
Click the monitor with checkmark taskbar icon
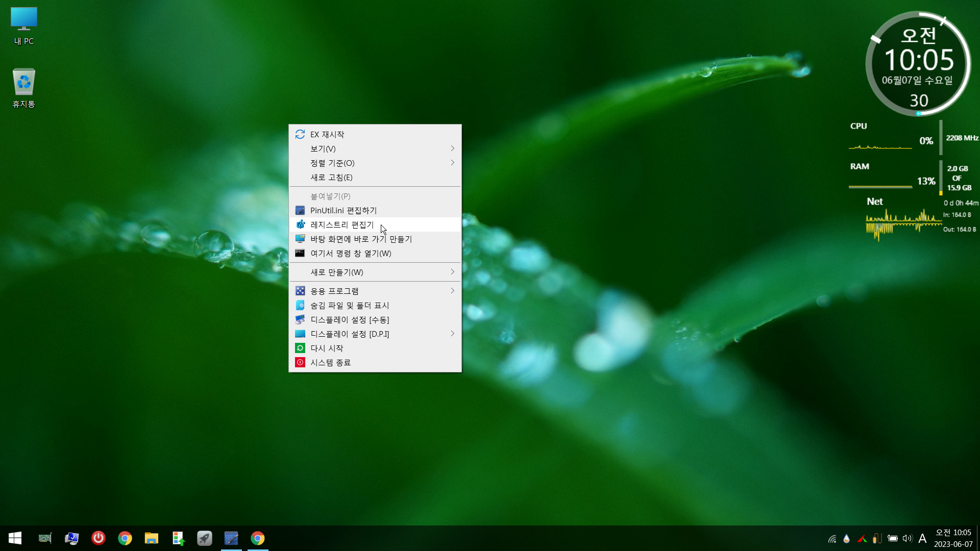[x=71, y=538]
